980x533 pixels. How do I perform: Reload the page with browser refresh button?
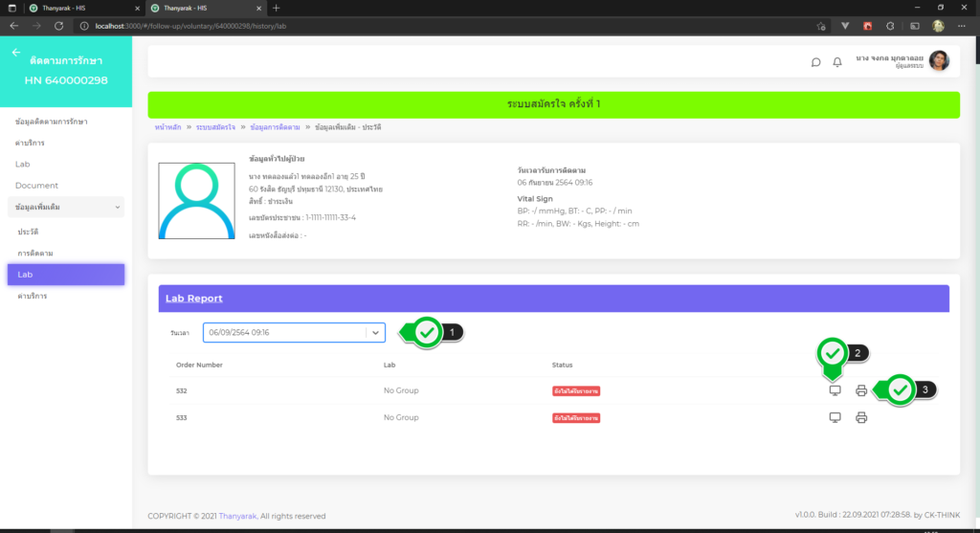point(59,26)
